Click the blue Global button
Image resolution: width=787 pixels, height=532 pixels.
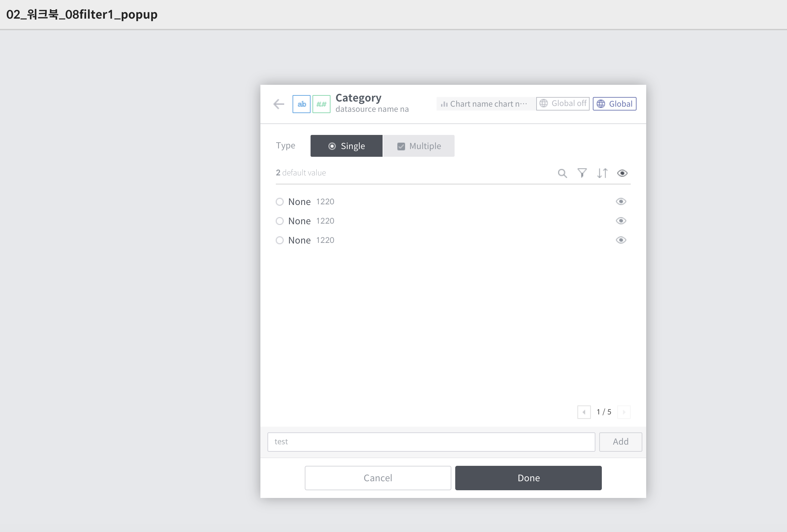click(614, 104)
